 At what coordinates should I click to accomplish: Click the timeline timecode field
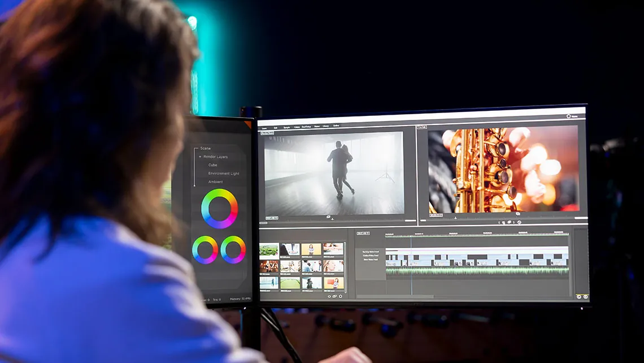363,234
